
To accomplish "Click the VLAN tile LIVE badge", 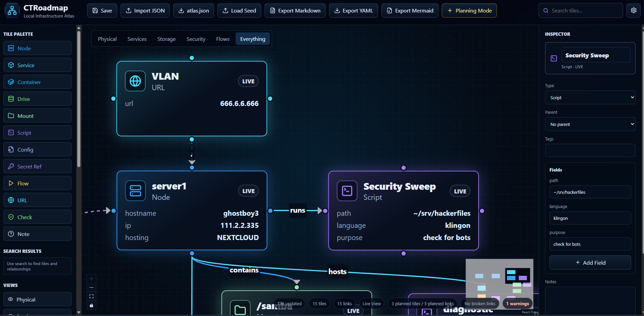I will coord(248,81).
